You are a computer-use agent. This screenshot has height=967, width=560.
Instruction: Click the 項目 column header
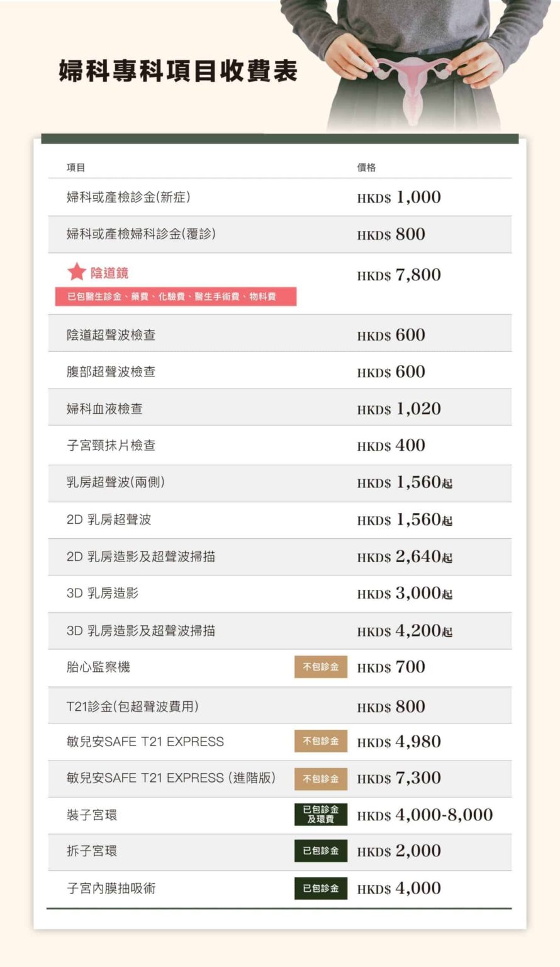(76, 167)
